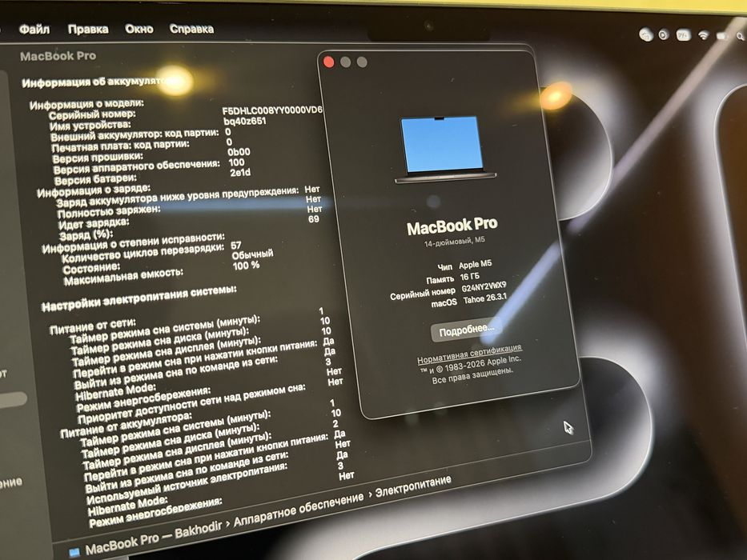Click the Версия батареи label
747x560 pixels.
(95, 179)
